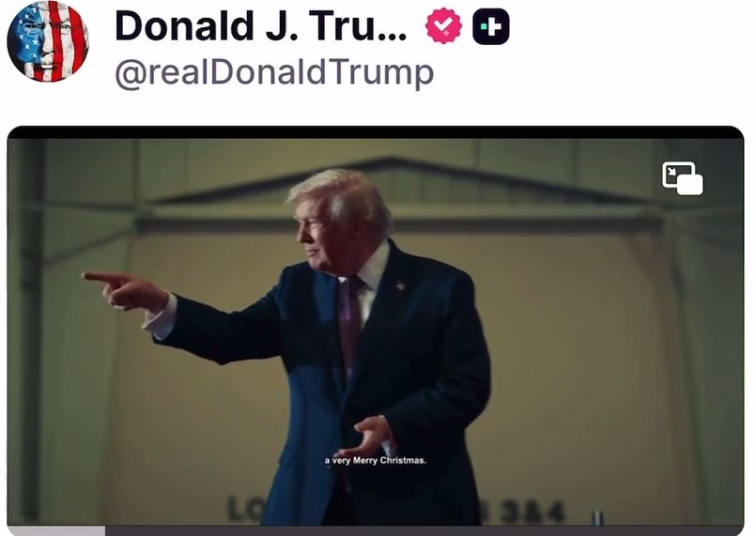Click the played portion of progress bar
756x536 pixels.
tap(56, 530)
